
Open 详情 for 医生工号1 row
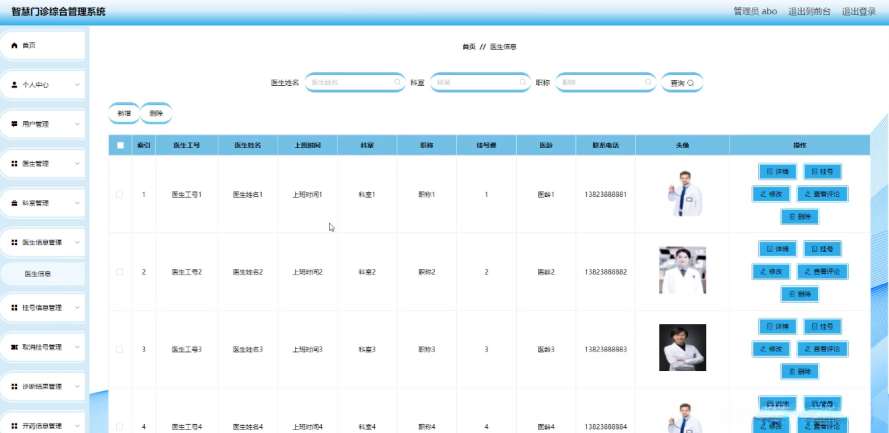[777, 171]
